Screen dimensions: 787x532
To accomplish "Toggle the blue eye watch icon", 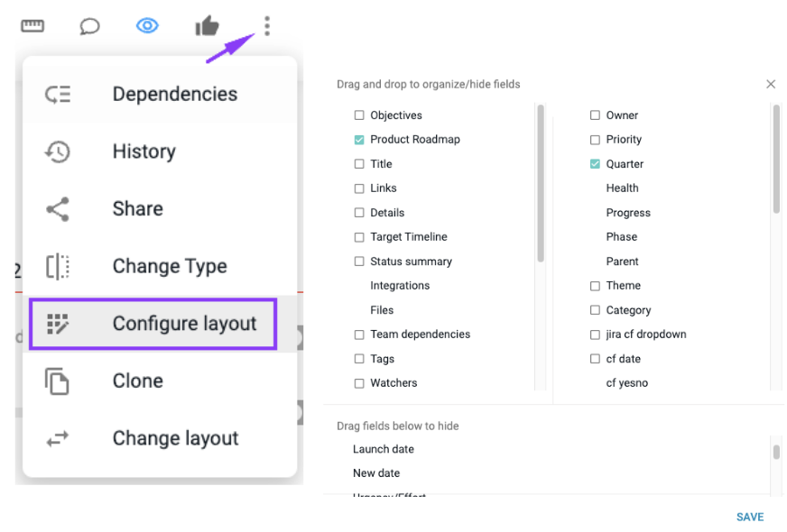I will click(x=147, y=25).
